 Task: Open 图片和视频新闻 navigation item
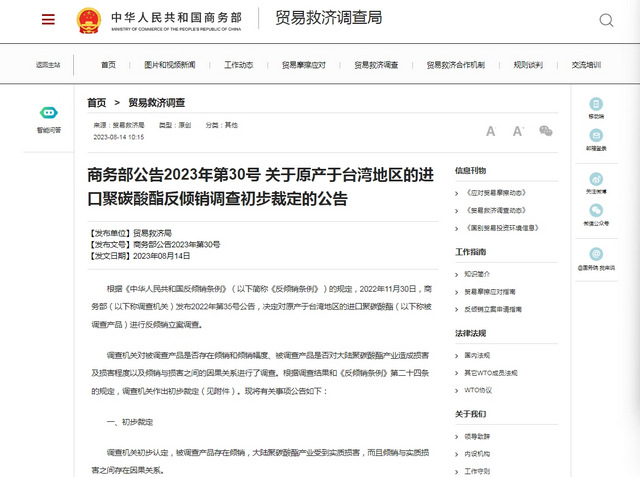coord(170,65)
